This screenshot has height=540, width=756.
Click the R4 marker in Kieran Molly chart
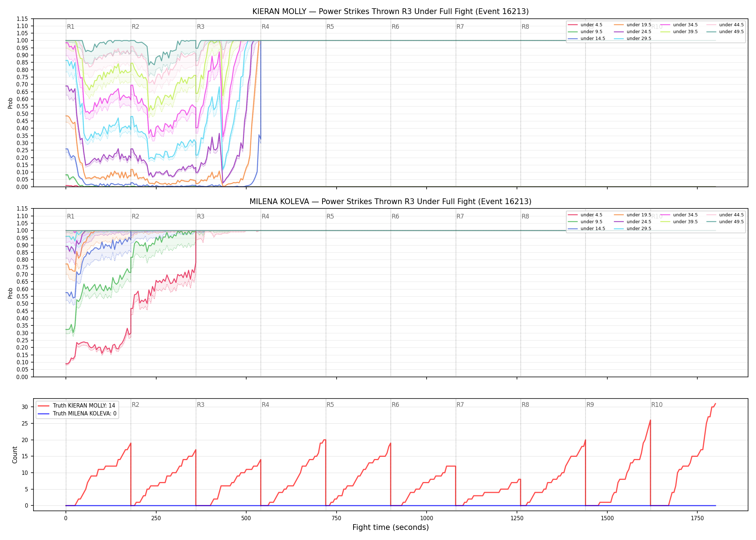265,27
